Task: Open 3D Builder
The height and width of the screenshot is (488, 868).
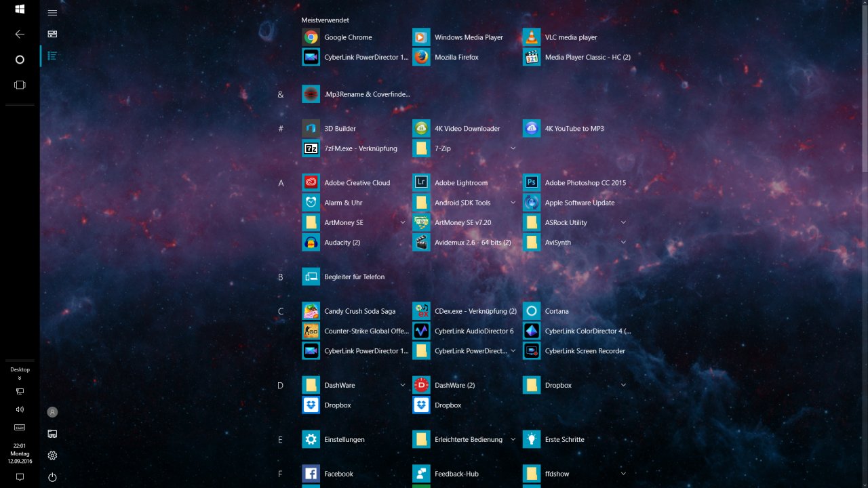Action: (x=355, y=128)
